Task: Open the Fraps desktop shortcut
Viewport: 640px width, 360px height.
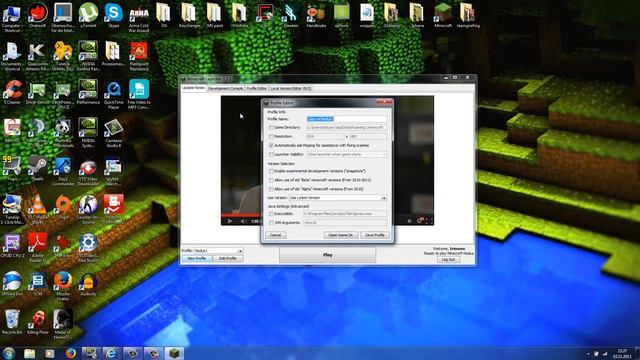Action: tap(12, 168)
